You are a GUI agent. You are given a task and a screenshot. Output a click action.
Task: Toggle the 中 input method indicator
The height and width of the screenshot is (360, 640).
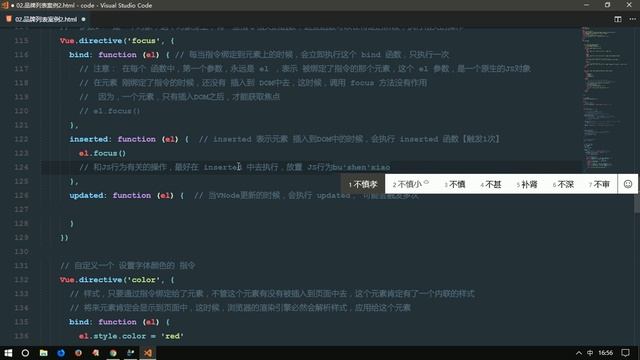point(590,353)
